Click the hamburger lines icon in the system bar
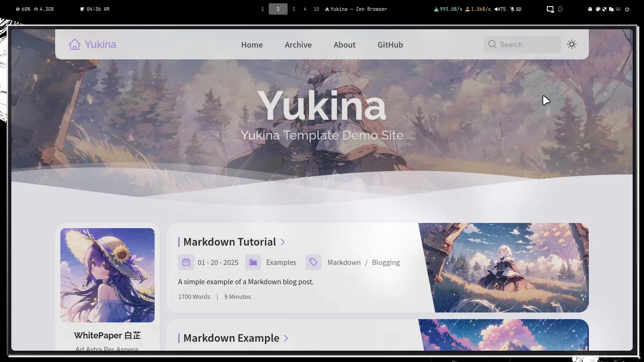Viewport: 644px width, 362px height. click(x=618, y=9)
